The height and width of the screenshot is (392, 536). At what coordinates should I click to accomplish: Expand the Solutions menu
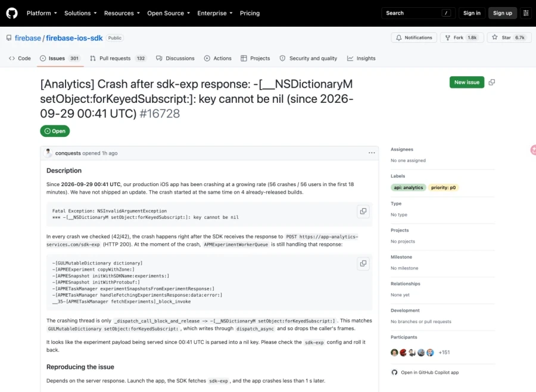pos(80,13)
